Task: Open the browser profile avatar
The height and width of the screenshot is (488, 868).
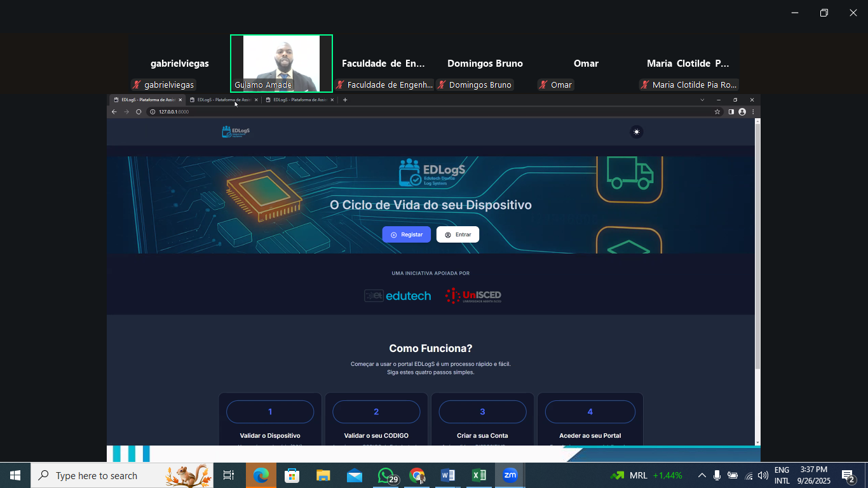Action: point(742,112)
